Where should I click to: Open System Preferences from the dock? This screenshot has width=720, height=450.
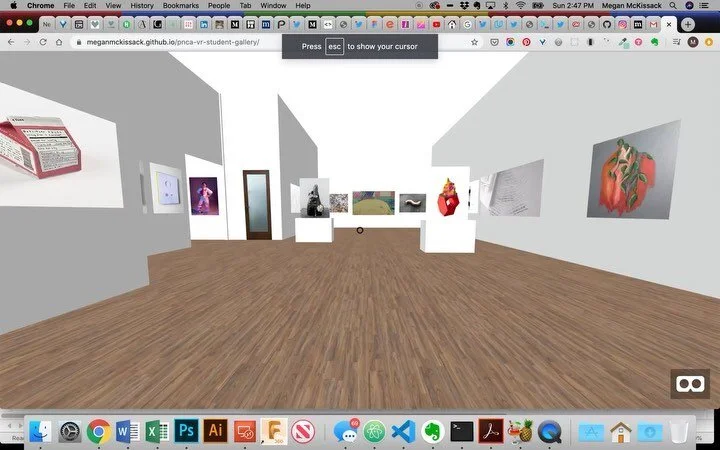[x=70, y=432]
